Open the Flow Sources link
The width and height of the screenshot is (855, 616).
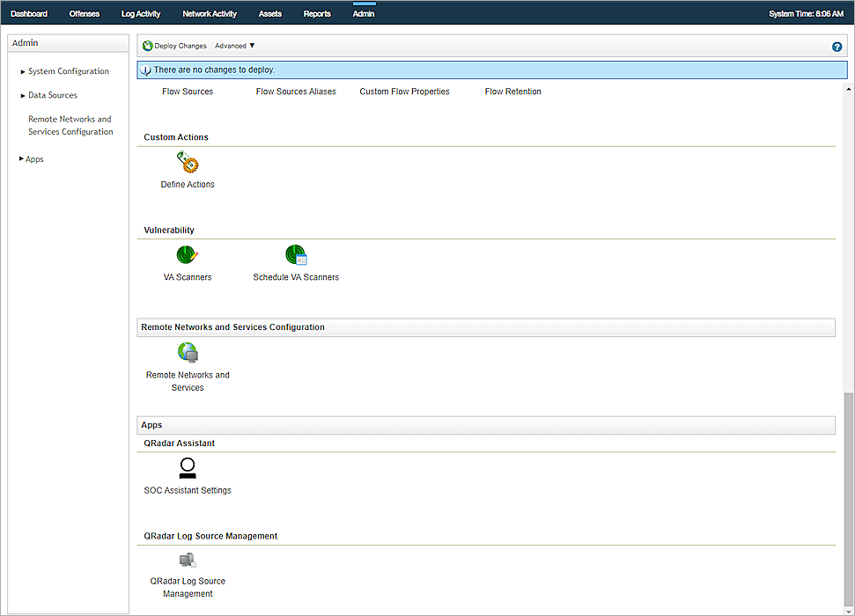pos(188,92)
